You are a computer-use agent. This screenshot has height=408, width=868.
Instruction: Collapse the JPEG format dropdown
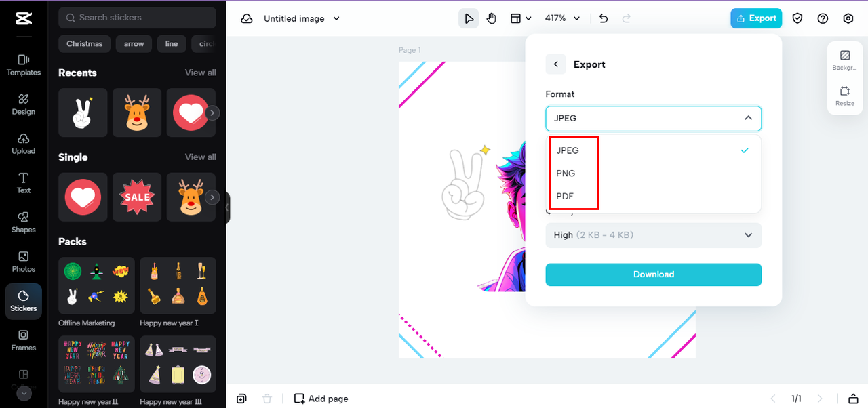click(654, 118)
